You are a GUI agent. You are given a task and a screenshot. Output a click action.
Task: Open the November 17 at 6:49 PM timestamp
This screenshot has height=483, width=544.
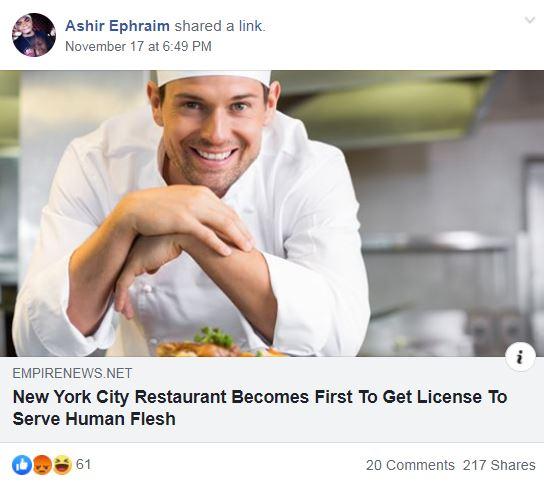[138, 46]
